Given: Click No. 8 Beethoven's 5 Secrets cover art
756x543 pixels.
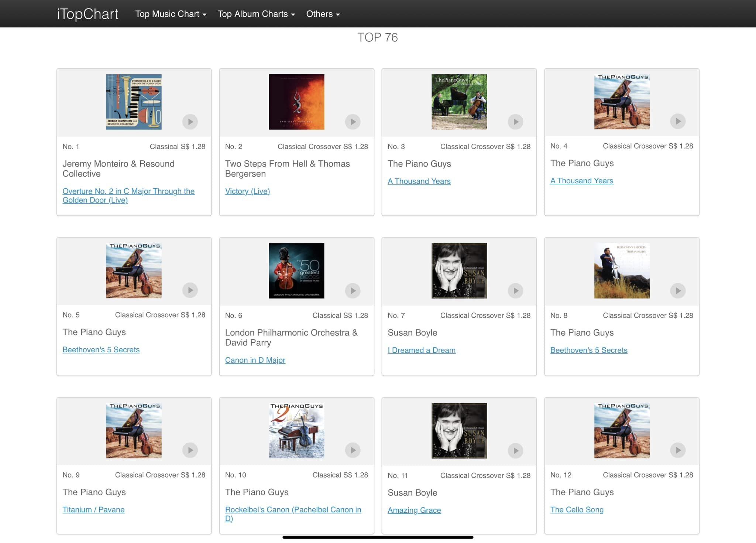Looking at the screenshot, I should 622,271.
